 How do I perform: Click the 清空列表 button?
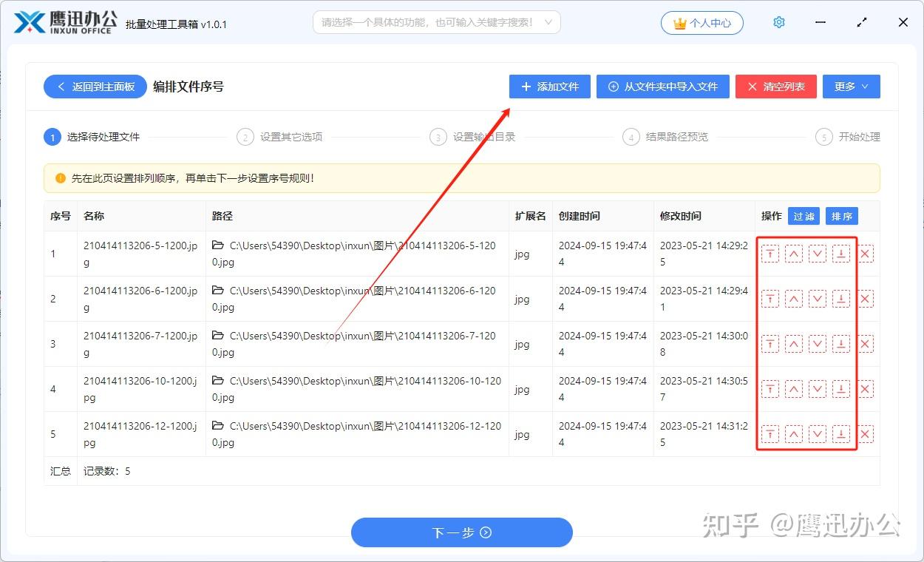(x=775, y=87)
